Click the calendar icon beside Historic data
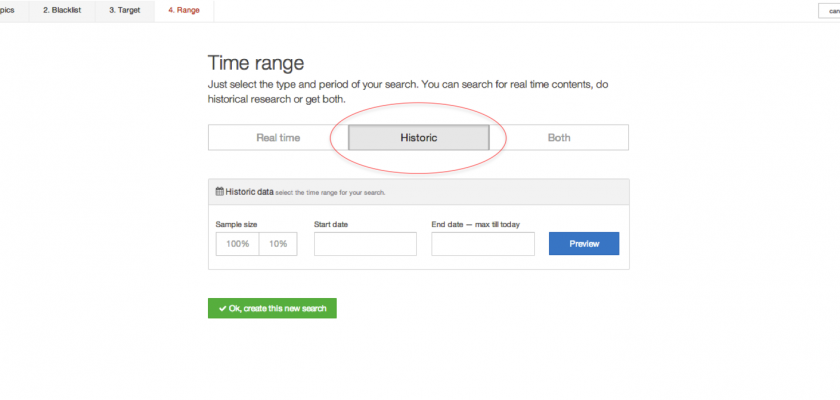Screen dimensions: 840x400 (x=220, y=191)
